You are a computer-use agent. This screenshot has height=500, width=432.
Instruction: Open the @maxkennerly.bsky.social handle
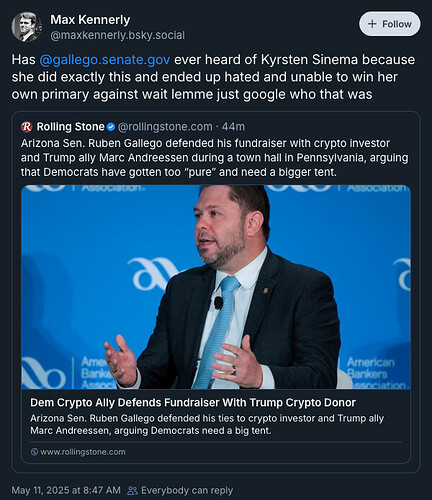pyautogui.click(x=117, y=35)
